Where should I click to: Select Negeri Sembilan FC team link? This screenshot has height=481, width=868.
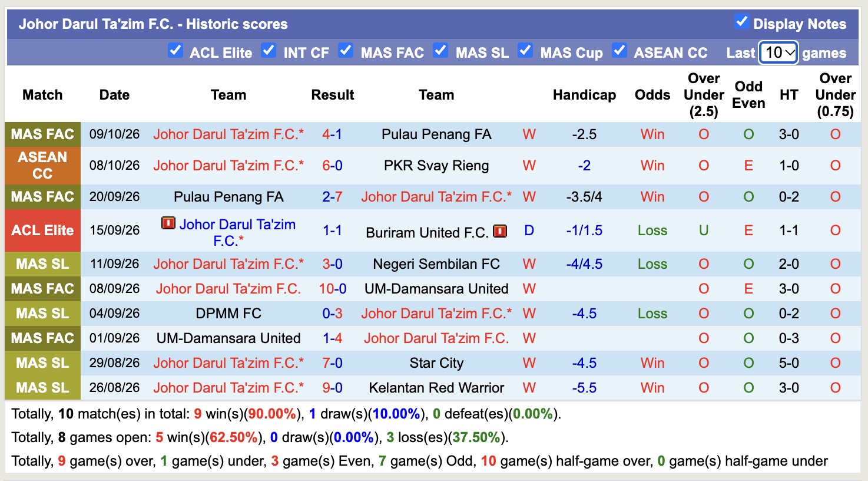pyautogui.click(x=436, y=264)
